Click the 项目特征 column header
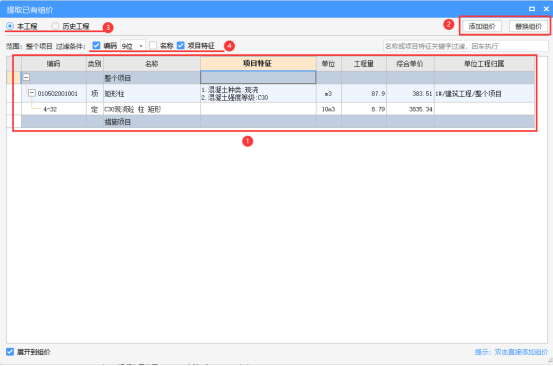Viewport: 553px width, 366px height. [x=258, y=64]
